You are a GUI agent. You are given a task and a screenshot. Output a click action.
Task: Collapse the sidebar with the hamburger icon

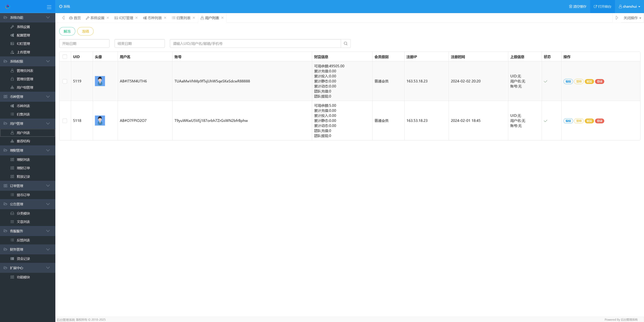(49, 7)
